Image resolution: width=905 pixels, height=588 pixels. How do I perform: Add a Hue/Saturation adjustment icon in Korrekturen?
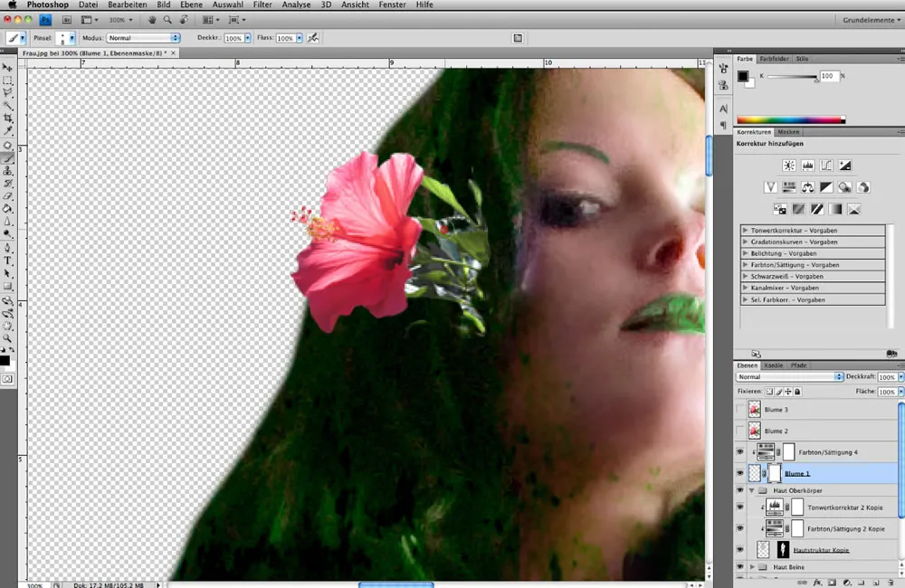pos(791,186)
